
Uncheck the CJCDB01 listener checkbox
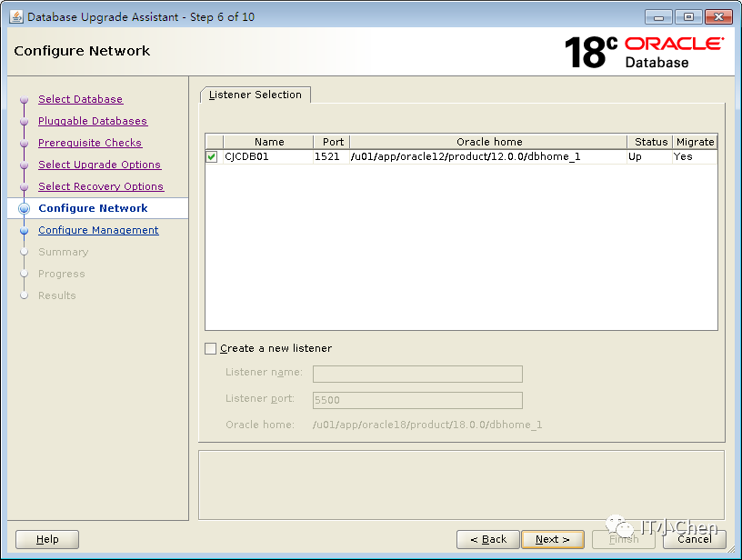pyautogui.click(x=212, y=156)
